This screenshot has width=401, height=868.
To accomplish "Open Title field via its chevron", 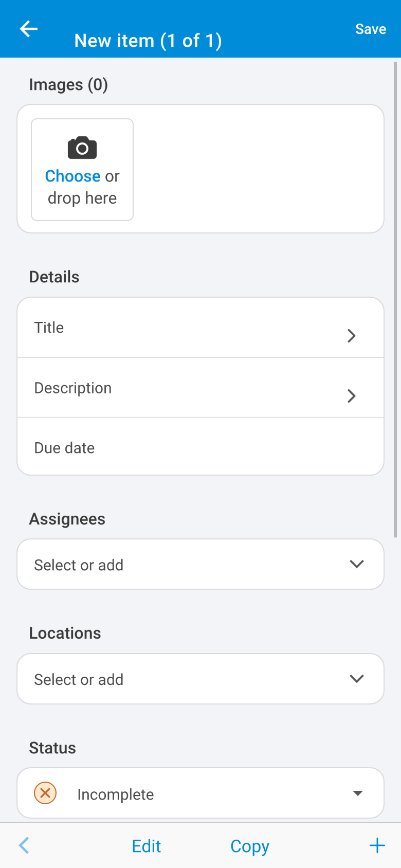I will (352, 336).
